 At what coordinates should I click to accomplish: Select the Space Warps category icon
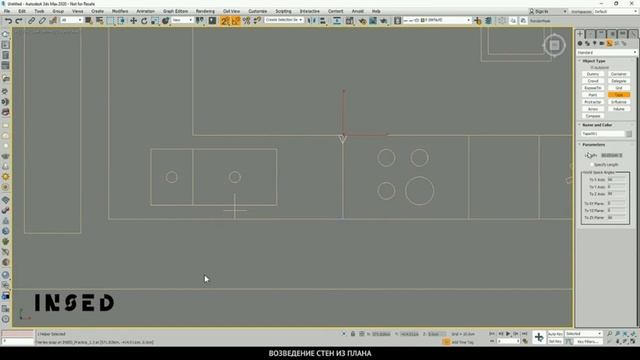[616, 44]
